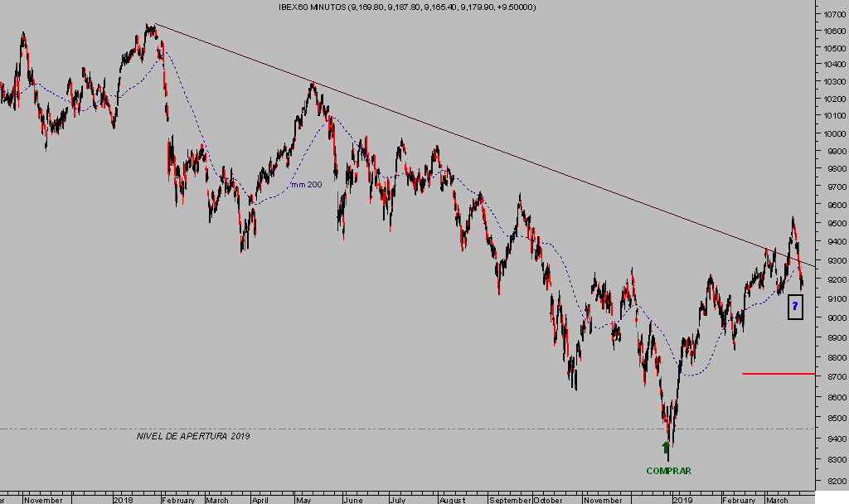Click the green COMPRAR label

[669, 471]
